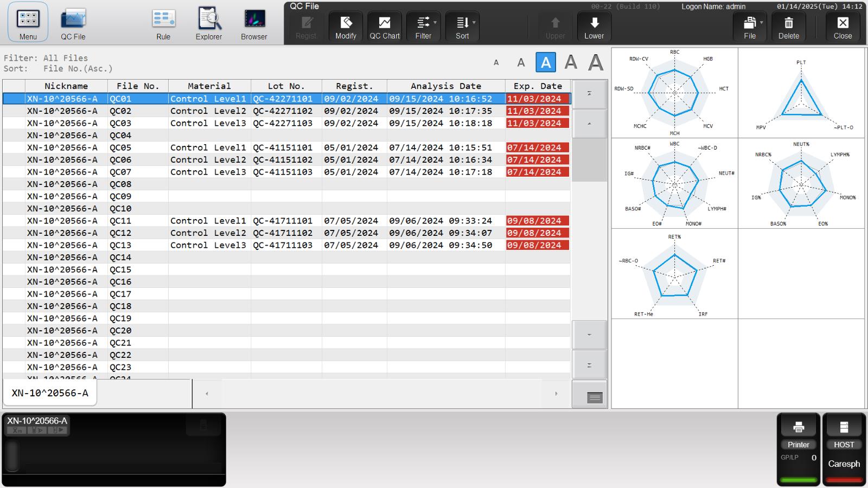Click the Delete trash icon
The width and height of the screenshot is (868, 488).
point(789,27)
